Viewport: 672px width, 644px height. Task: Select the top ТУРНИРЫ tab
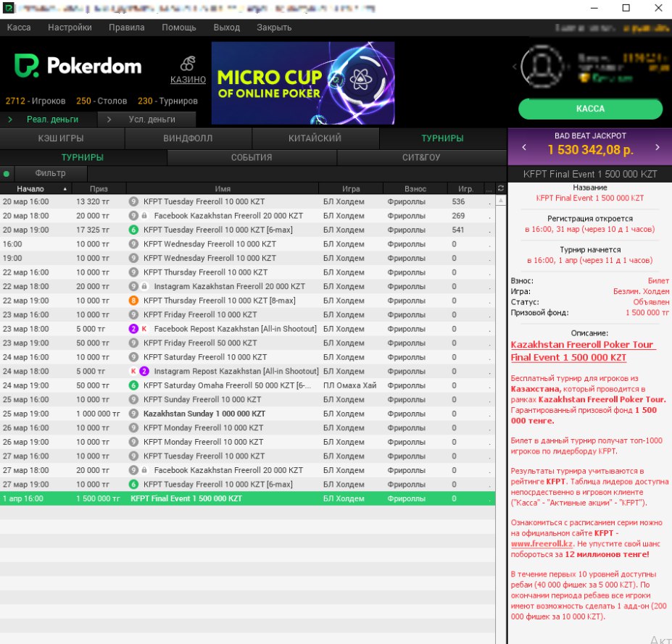443,138
